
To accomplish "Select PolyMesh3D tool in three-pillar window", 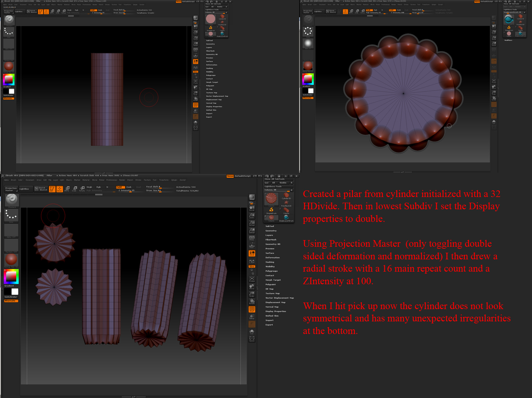I will coord(286,203).
